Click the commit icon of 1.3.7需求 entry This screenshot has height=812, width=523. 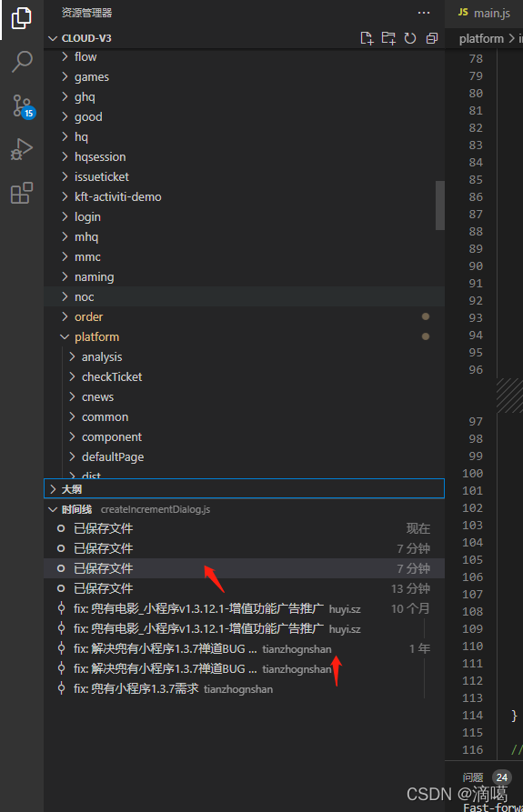click(61, 688)
